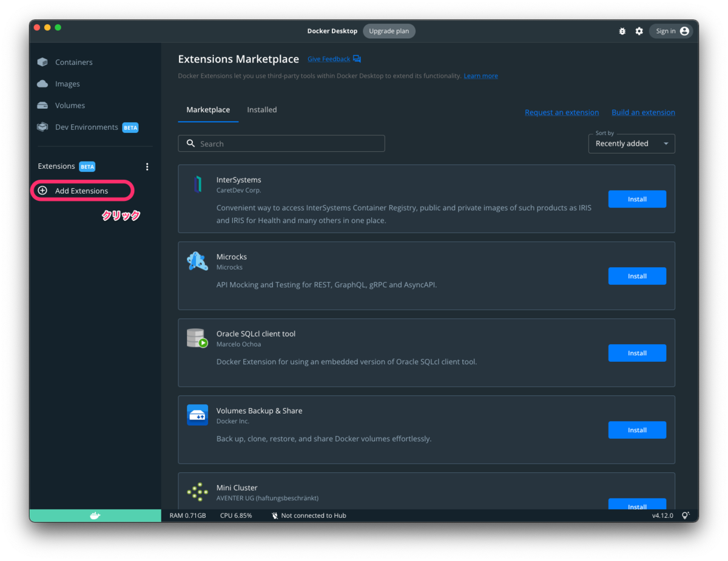Click the CPU 6.85% status text
Image resolution: width=728 pixels, height=561 pixels.
point(236,515)
